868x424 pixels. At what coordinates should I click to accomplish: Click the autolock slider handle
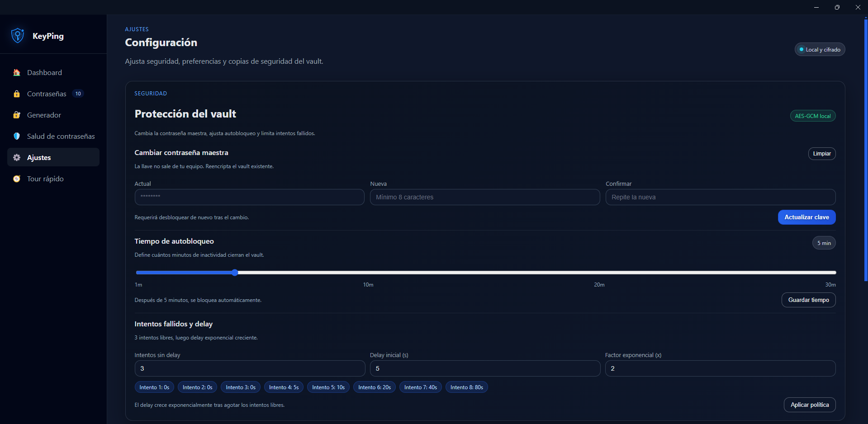click(x=235, y=273)
